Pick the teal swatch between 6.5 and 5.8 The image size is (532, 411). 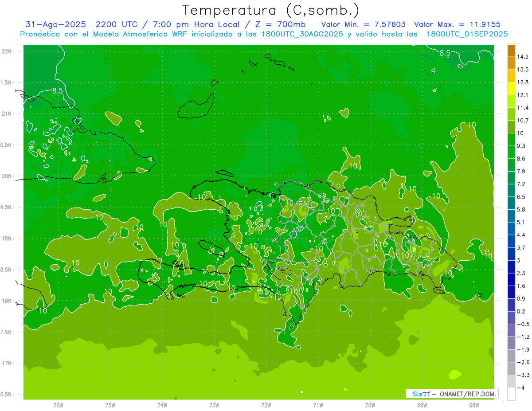point(511,203)
